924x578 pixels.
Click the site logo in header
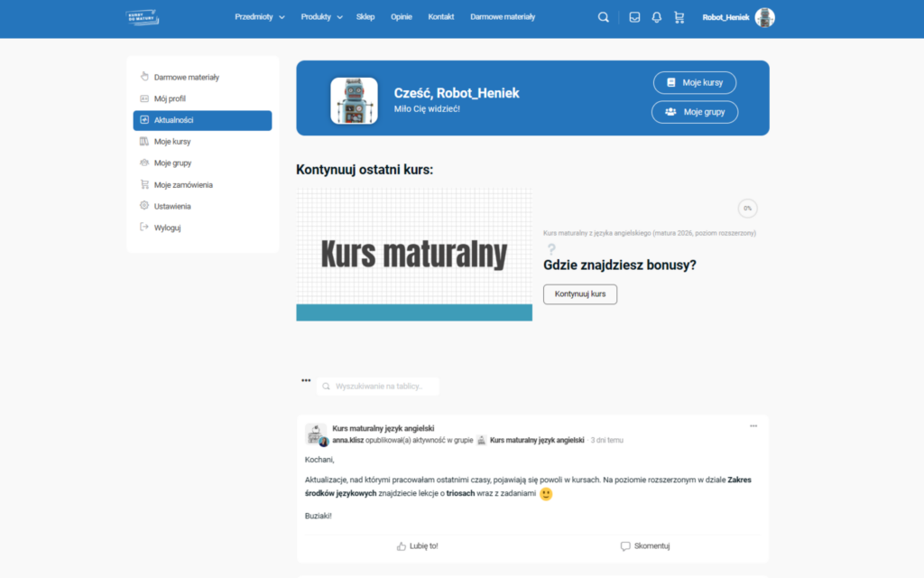click(142, 17)
